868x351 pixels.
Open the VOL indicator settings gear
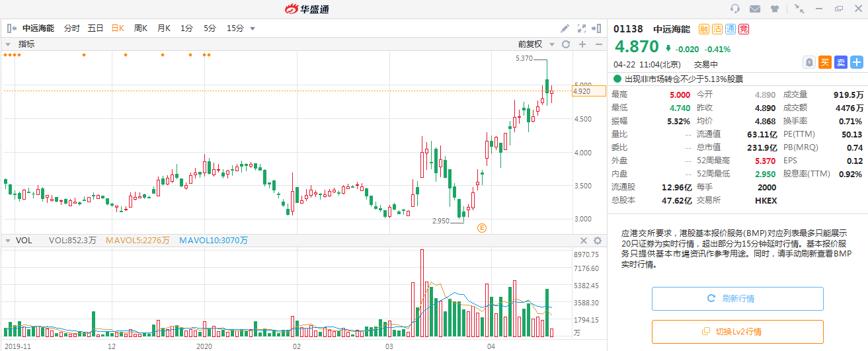pos(598,241)
